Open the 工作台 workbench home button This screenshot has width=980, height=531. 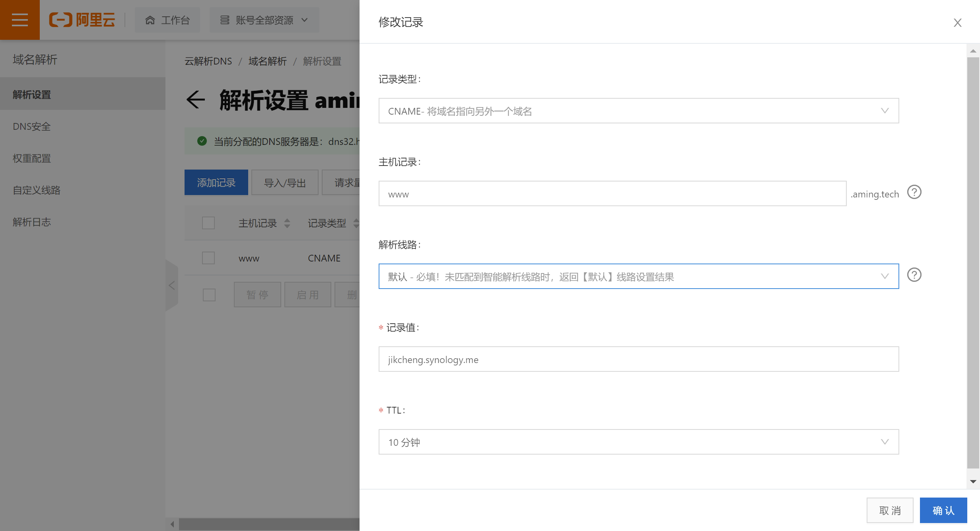(167, 20)
